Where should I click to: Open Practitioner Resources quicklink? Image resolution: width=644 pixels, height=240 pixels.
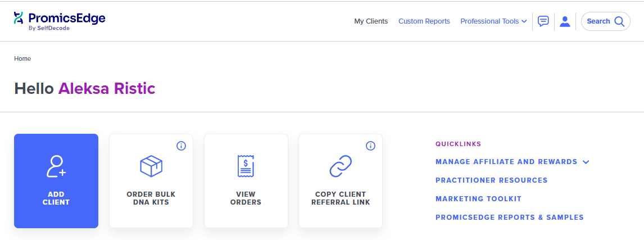[x=492, y=180]
